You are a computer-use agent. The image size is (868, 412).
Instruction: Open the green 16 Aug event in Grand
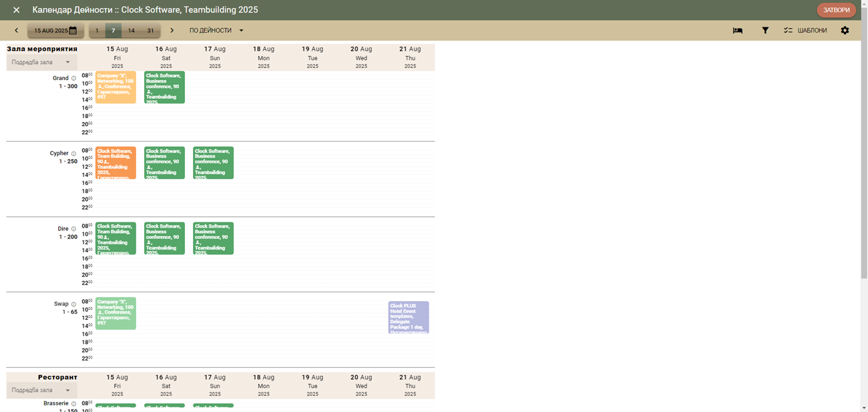click(x=164, y=87)
